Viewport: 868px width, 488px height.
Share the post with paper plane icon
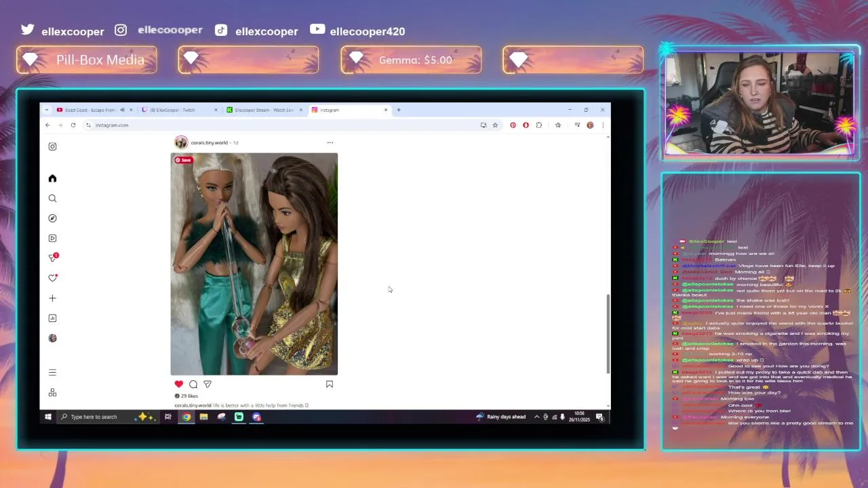click(x=208, y=384)
